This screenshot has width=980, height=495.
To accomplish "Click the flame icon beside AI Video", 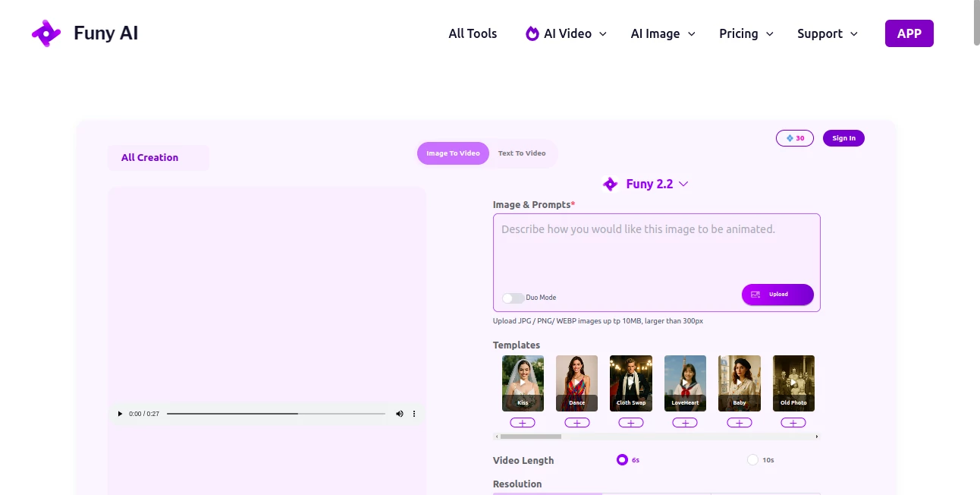I will (531, 33).
